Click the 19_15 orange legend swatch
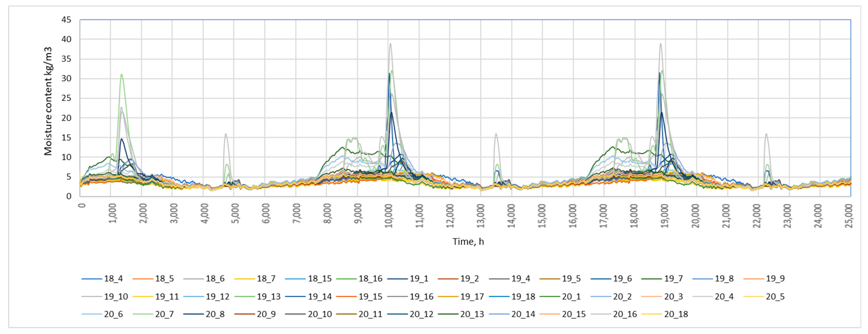The height and width of the screenshot is (334, 868). point(346,297)
